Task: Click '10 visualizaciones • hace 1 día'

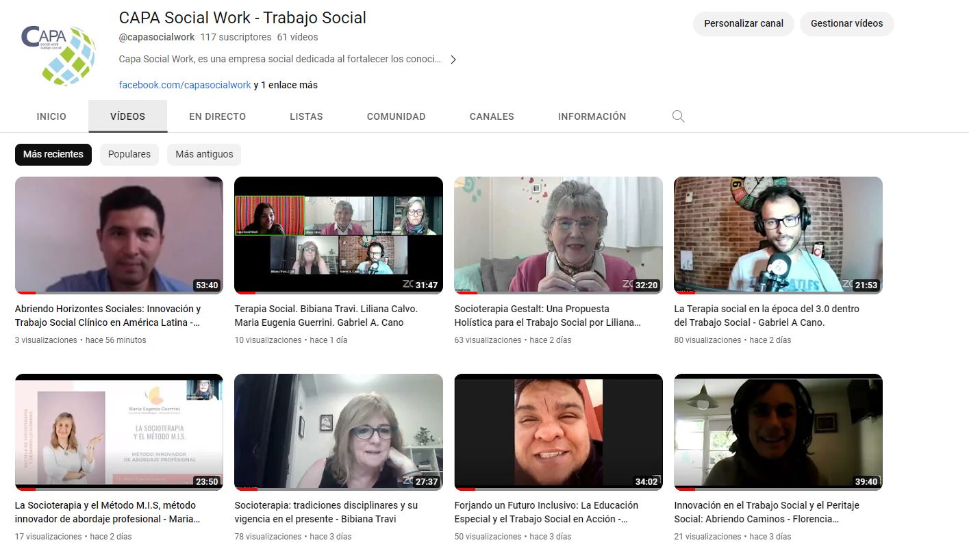Action: [x=290, y=340]
